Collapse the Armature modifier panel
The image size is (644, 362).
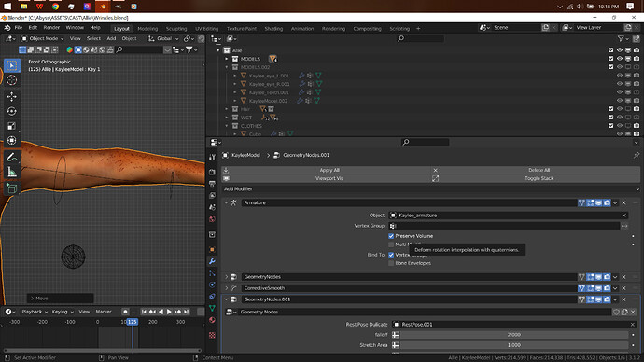[x=226, y=202]
